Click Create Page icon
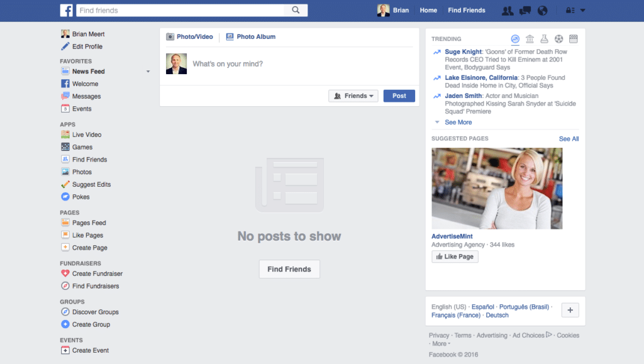This screenshot has height=364, width=644. pos(65,248)
